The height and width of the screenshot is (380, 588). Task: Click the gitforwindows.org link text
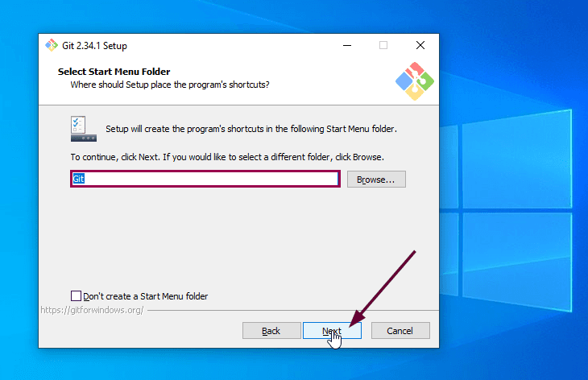point(92,310)
